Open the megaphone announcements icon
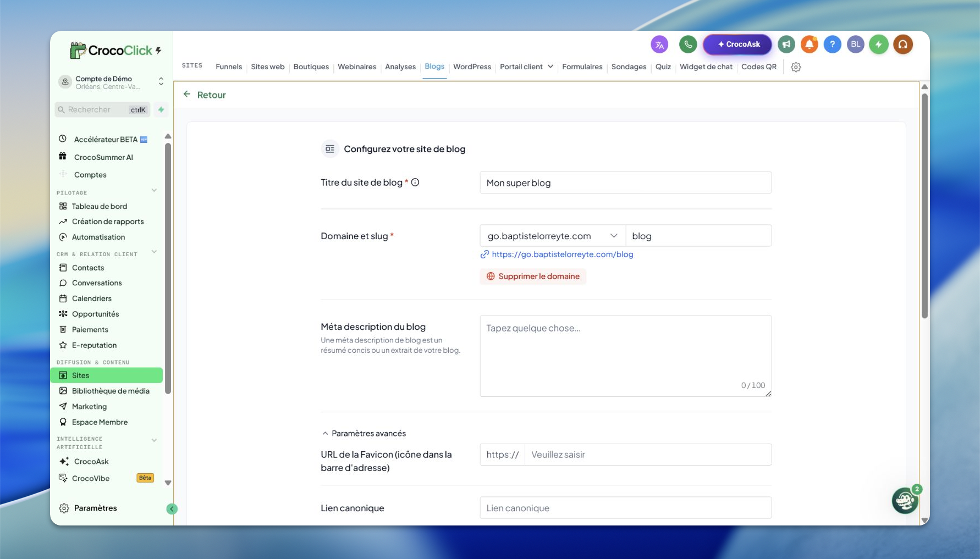The width and height of the screenshot is (980, 559). coord(786,45)
